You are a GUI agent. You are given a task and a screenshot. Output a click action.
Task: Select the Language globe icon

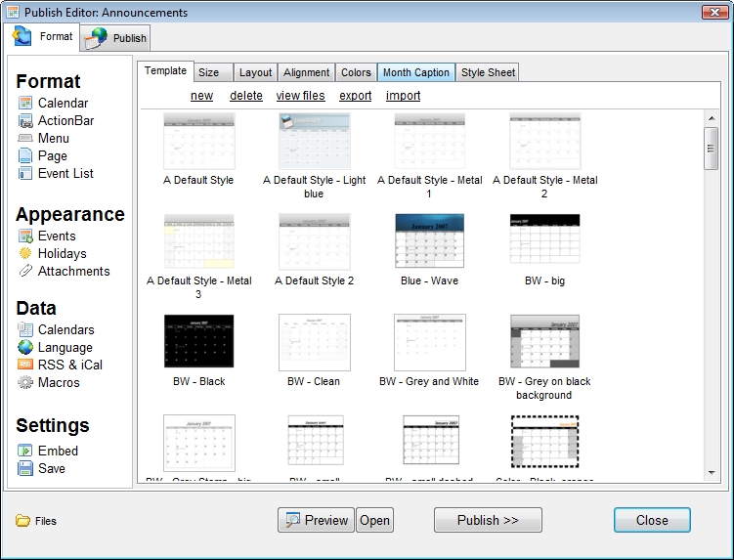[x=25, y=348]
